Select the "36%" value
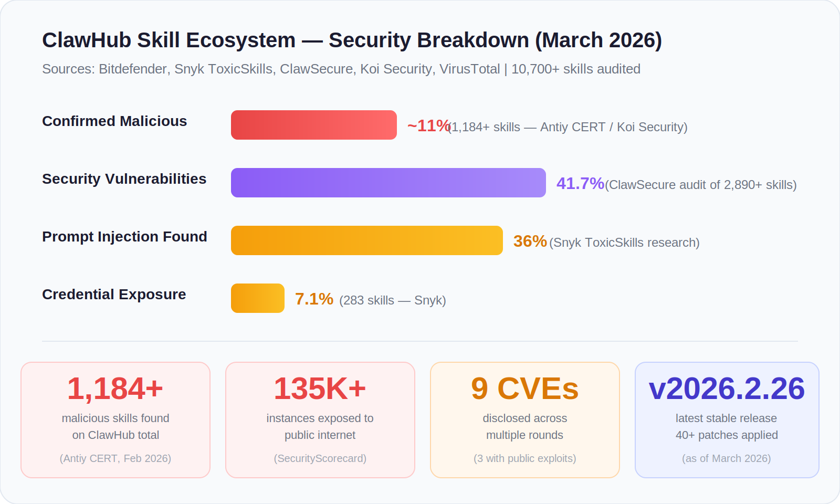840x504 pixels. coord(530,241)
